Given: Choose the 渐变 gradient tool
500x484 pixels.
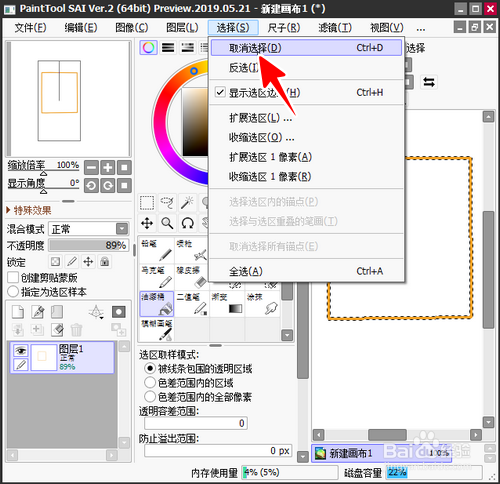Looking at the screenshot, I should point(227,304).
